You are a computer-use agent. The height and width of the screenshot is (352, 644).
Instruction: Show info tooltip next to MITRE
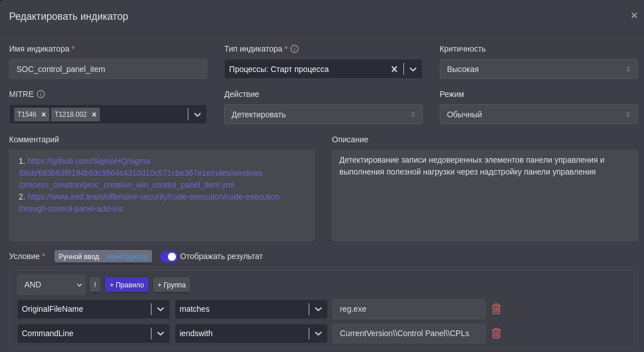click(41, 94)
